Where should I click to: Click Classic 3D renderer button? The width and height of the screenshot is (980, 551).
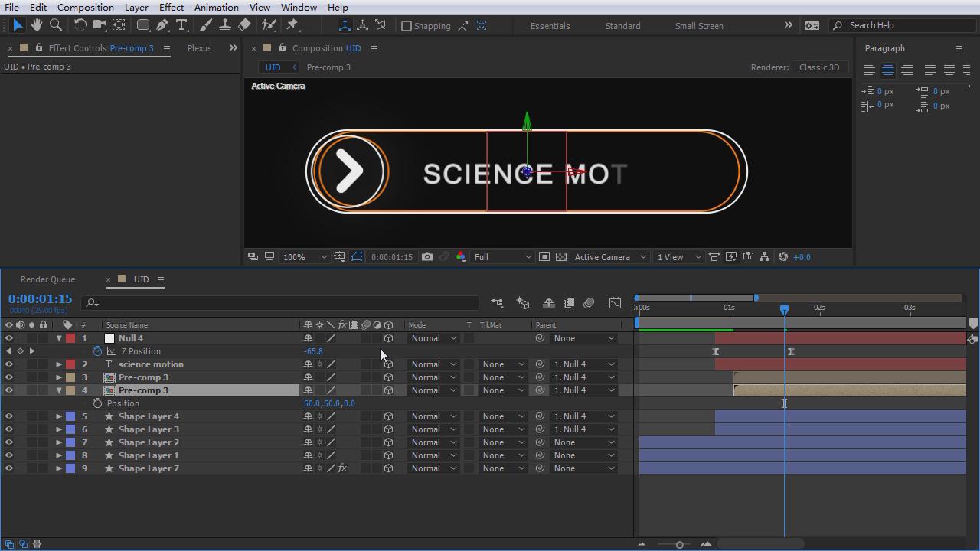tap(819, 67)
